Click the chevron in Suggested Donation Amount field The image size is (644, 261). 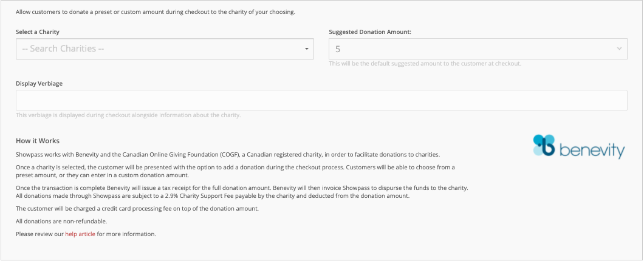pyautogui.click(x=619, y=49)
